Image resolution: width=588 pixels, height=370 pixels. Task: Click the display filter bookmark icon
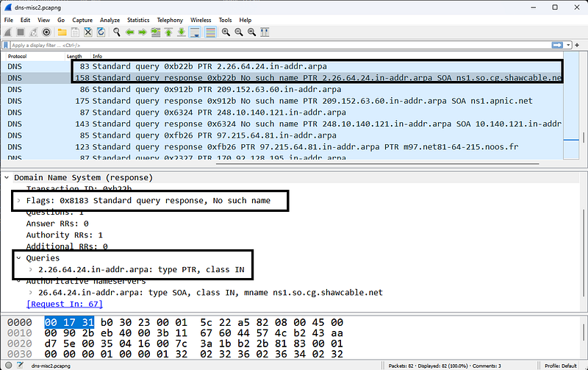tap(6, 45)
